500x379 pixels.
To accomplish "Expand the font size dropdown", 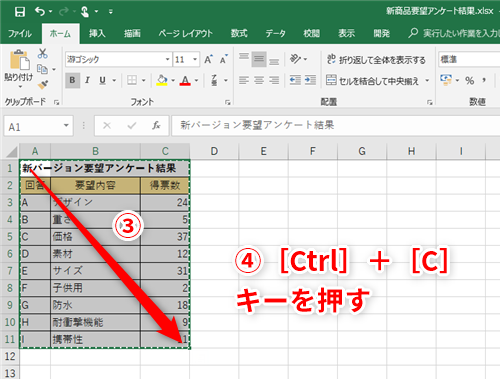I will pyautogui.click(x=195, y=60).
